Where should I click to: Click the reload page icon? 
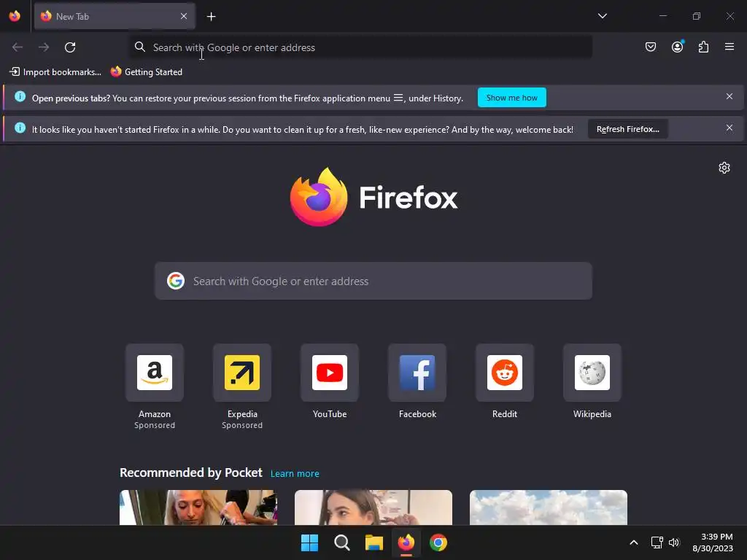(x=70, y=47)
